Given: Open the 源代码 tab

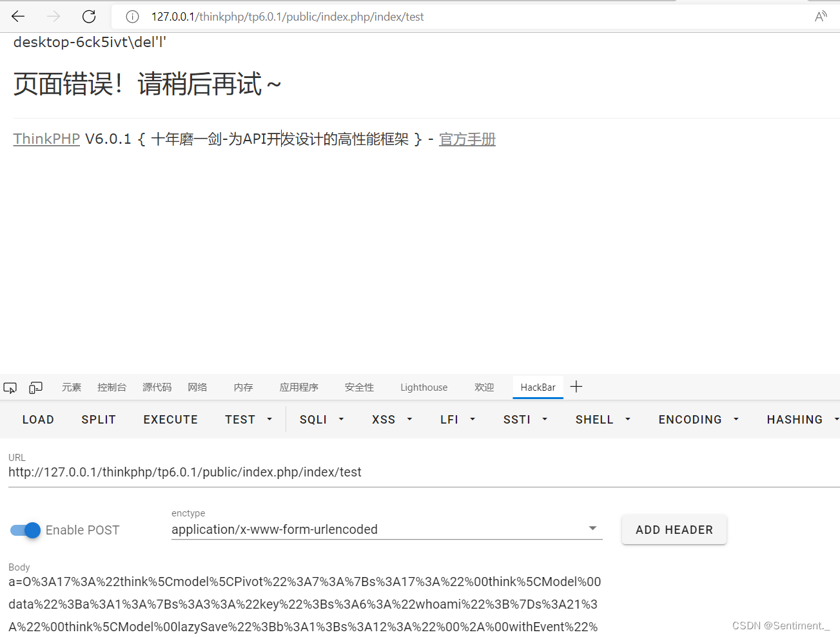Looking at the screenshot, I should (157, 387).
